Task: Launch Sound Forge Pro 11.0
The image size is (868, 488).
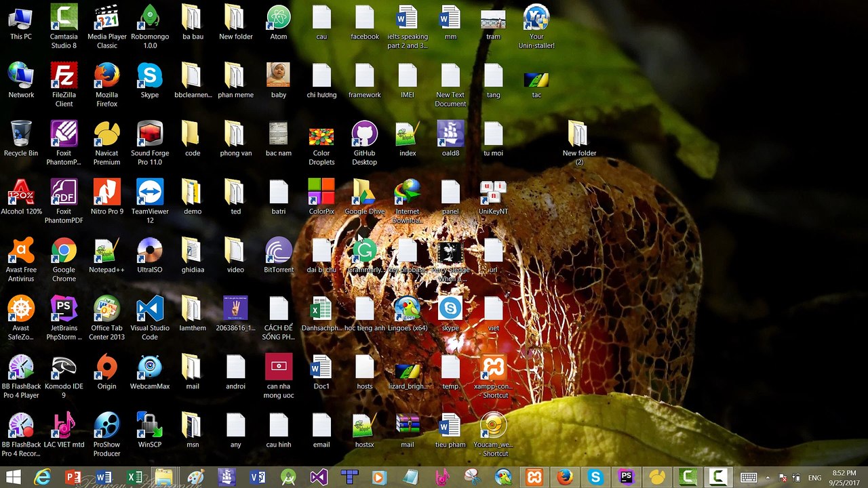Action: pos(150,143)
